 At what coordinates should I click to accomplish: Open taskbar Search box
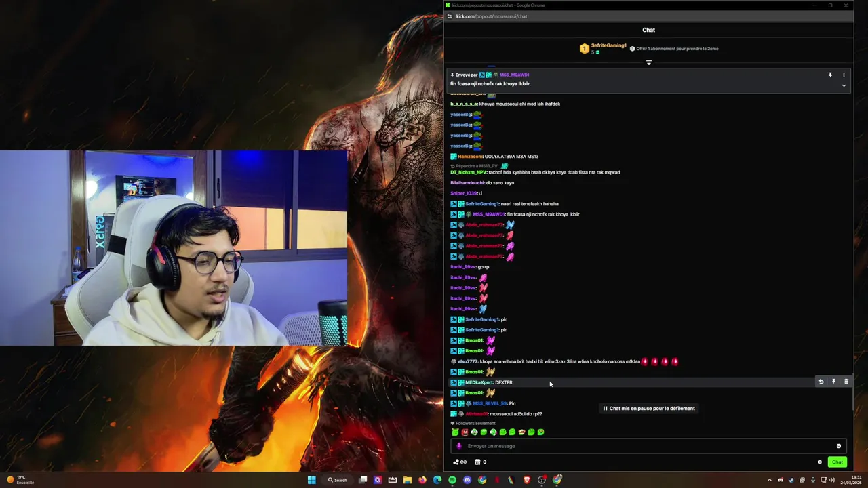337,480
